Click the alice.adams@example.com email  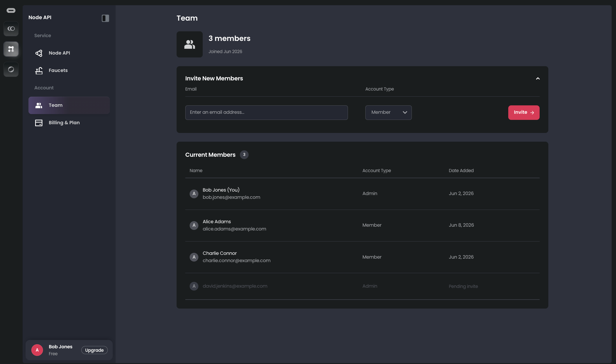[x=234, y=229]
